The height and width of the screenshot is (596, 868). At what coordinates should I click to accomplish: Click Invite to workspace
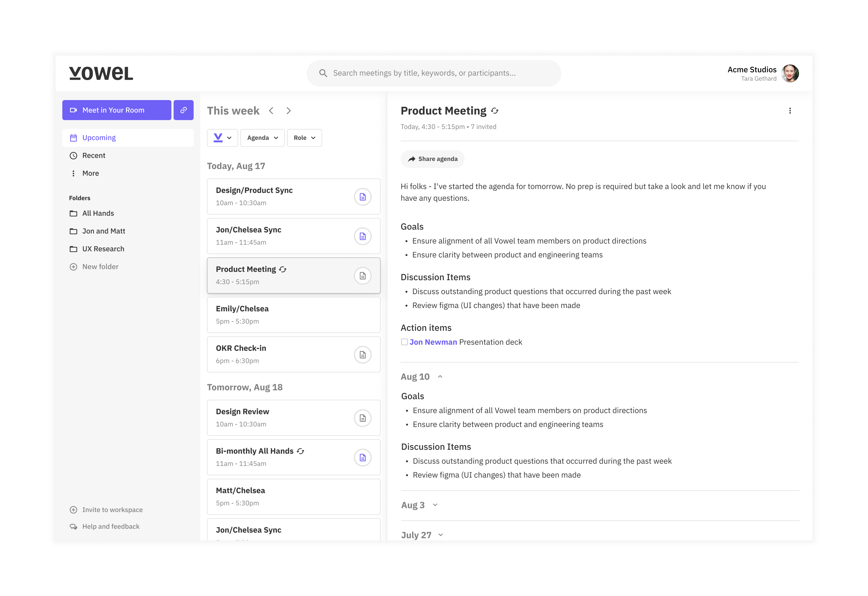pyautogui.click(x=107, y=510)
